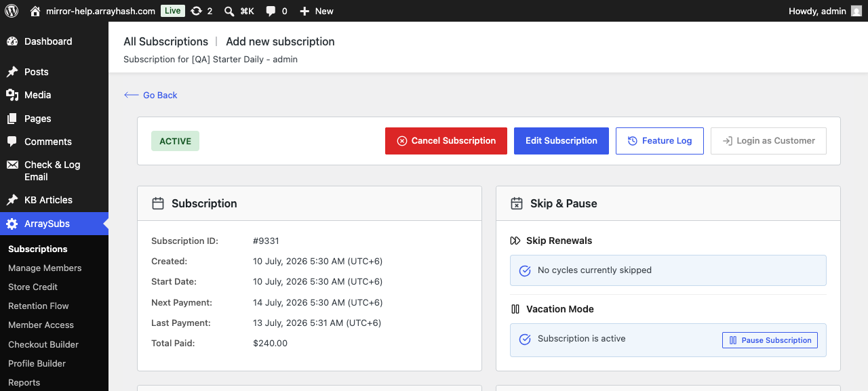
Task: Open Reports submenu
Action: [24, 382]
